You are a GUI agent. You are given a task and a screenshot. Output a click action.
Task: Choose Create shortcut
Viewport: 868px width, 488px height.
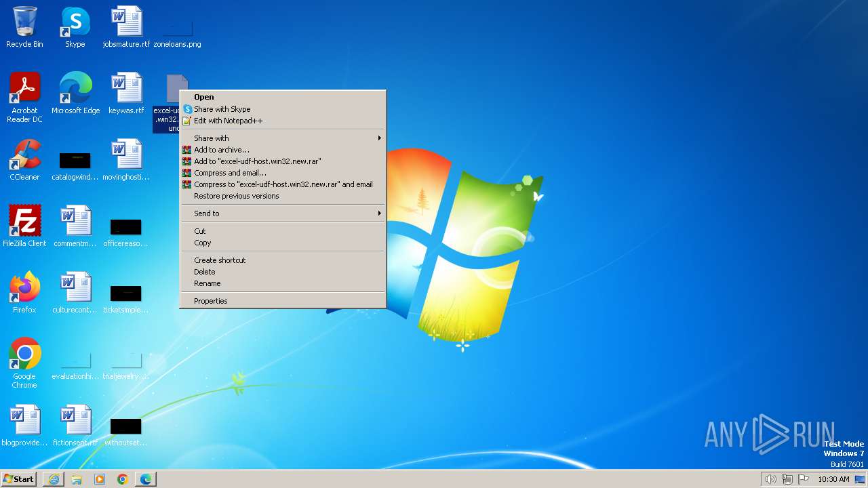283,260
